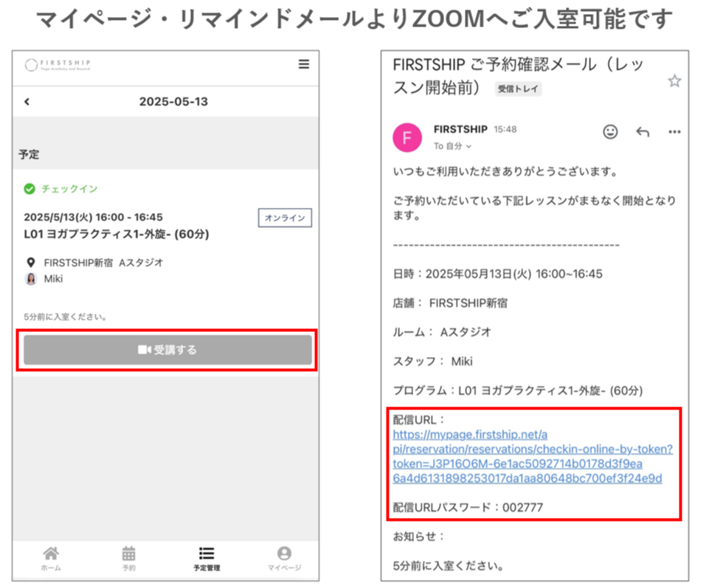Click the 受講する video lesson button
The image size is (709, 588).
167,350
